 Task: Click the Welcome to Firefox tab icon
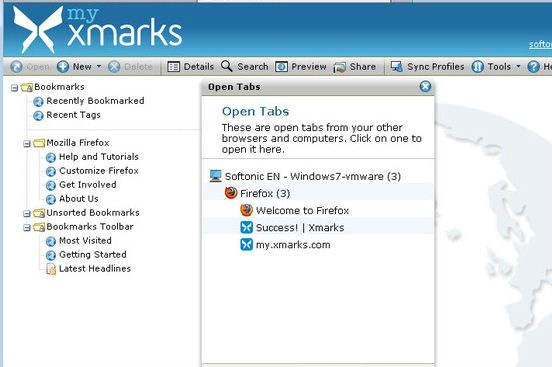coord(246,210)
